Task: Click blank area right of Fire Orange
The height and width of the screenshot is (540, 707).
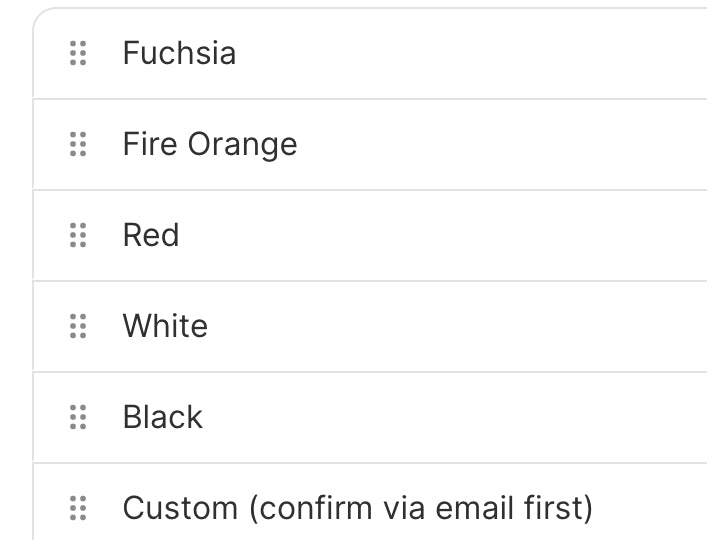Action: pos(500,144)
